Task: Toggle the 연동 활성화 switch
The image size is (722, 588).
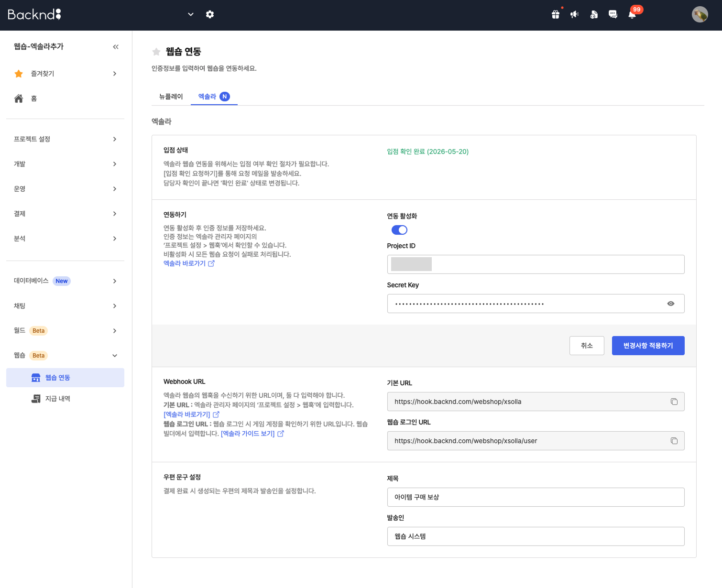Action: [x=399, y=230]
